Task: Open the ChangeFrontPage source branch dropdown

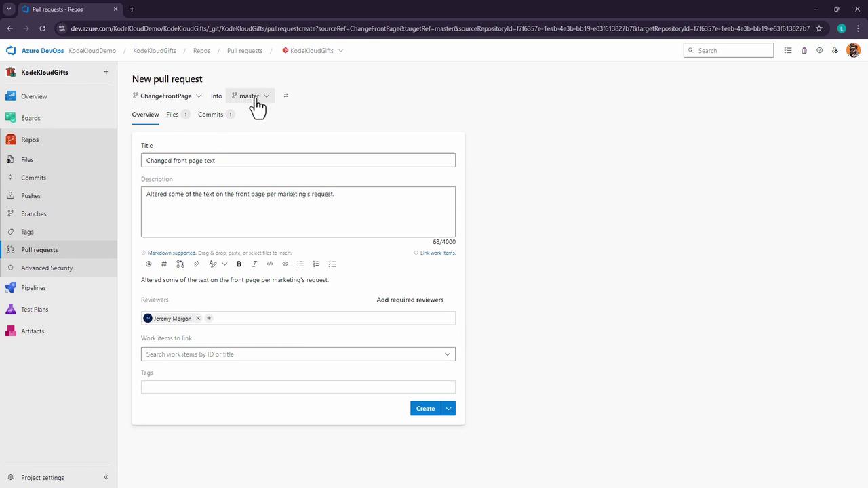Action: point(167,96)
